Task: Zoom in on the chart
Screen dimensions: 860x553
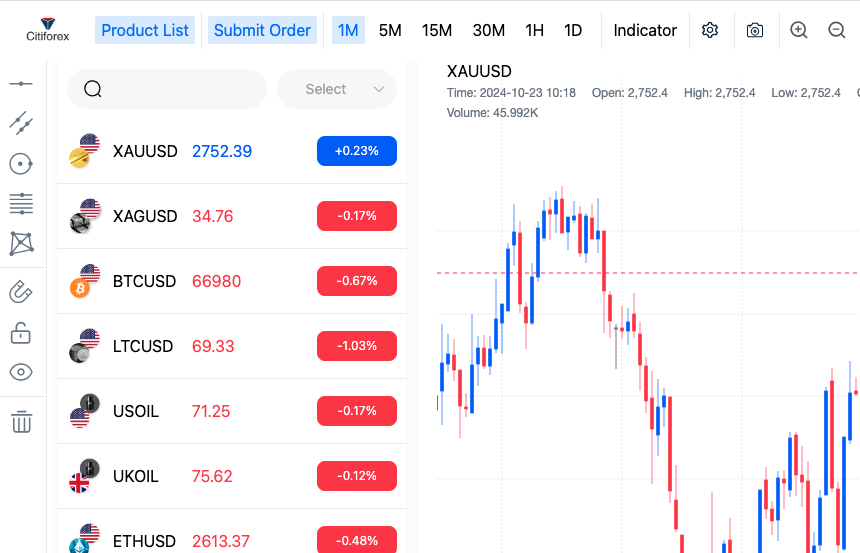Action: tap(798, 30)
